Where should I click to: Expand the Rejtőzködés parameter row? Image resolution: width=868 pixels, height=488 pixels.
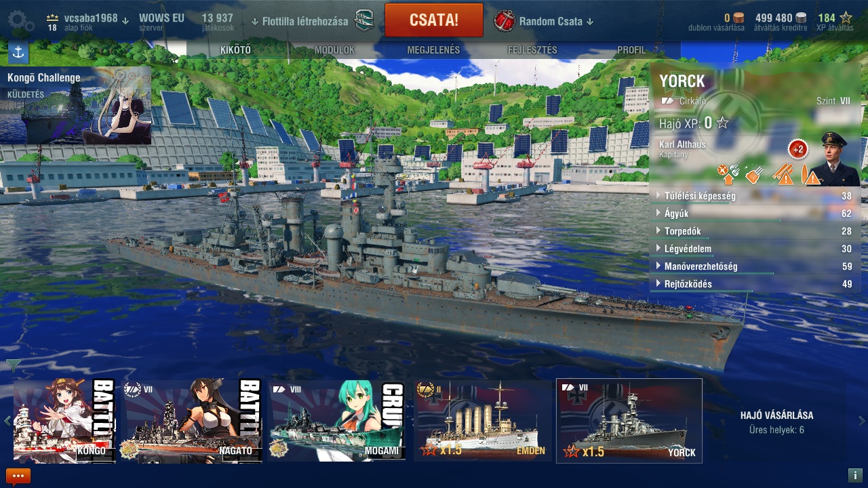pyautogui.click(x=755, y=284)
